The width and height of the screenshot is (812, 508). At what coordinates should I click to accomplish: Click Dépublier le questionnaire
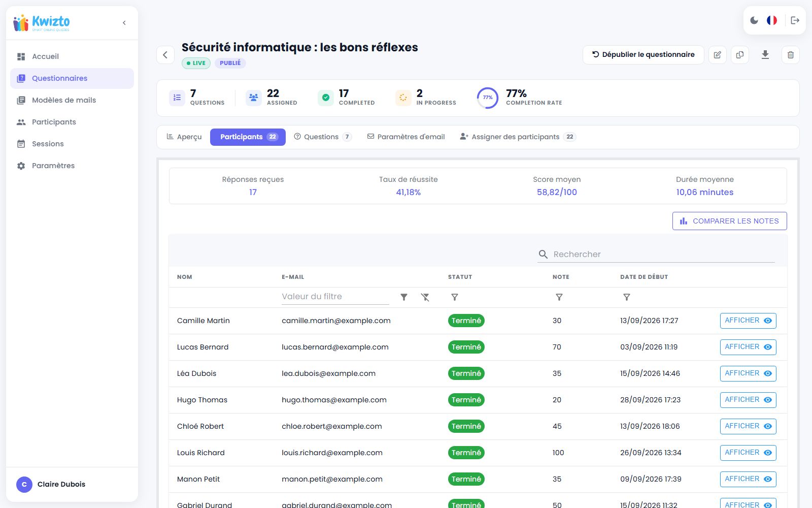click(x=643, y=55)
